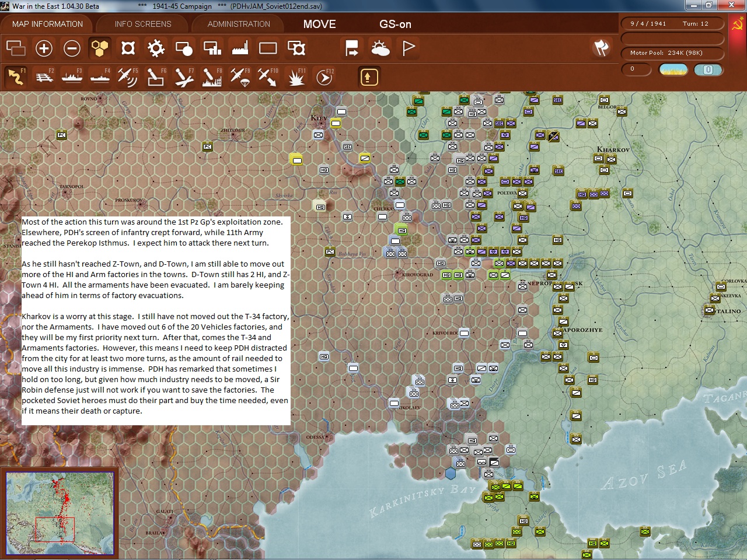Select Bomb Unit mode (F6)
The width and height of the screenshot is (747, 560).
click(x=156, y=76)
